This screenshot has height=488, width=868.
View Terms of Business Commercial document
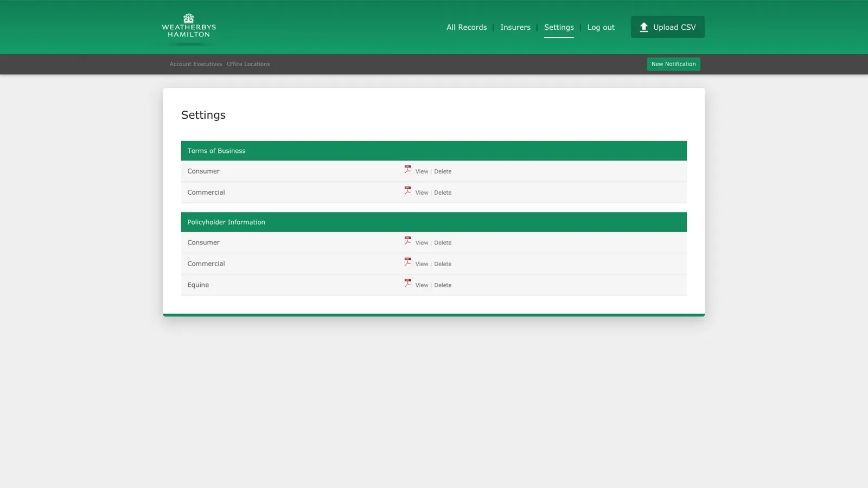422,192
